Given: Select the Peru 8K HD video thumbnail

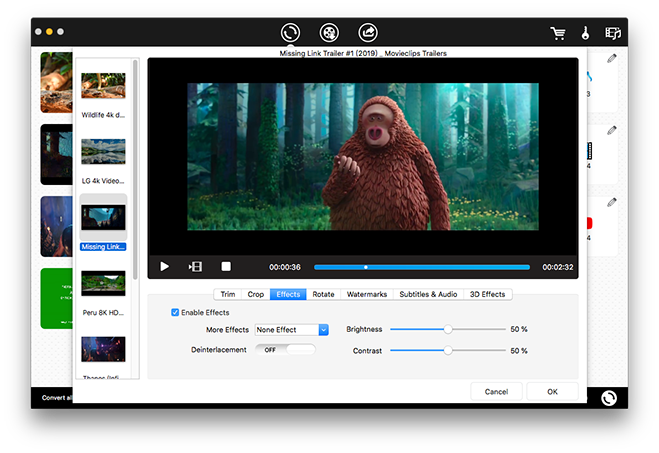Looking at the screenshot, I should click(103, 285).
